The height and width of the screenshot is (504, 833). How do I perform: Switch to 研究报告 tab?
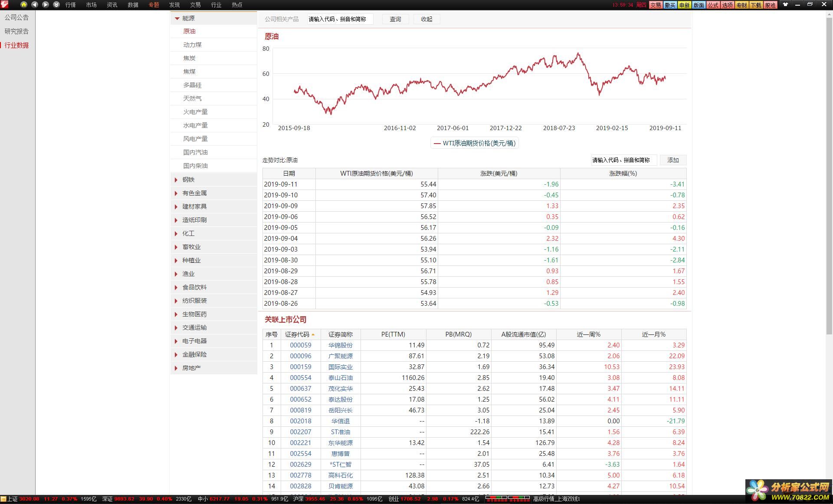tap(17, 31)
